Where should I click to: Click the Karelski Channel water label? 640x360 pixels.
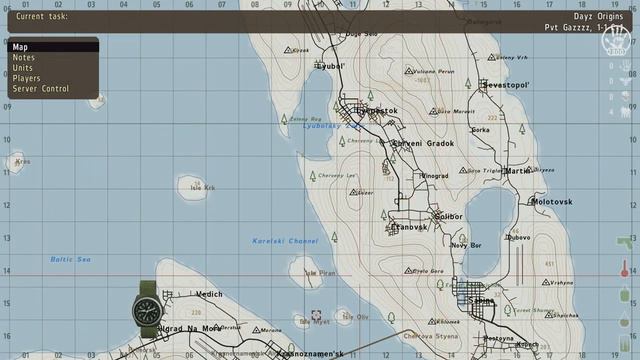click(285, 241)
